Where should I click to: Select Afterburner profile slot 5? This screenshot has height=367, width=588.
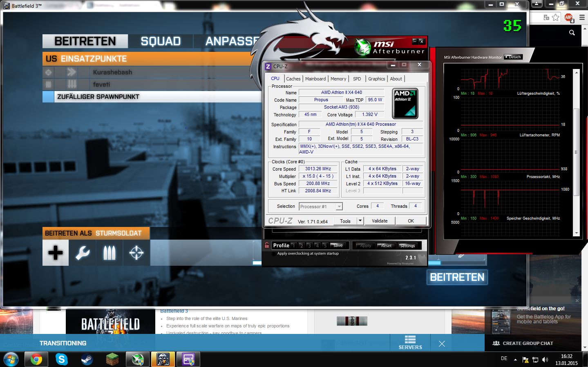[x=325, y=245]
